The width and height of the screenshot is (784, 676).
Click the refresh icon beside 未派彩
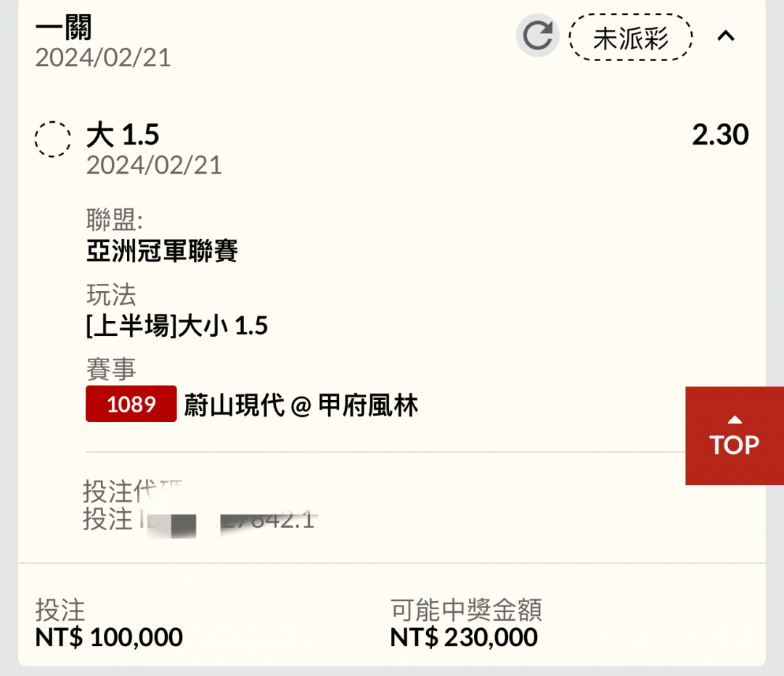[x=537, y=36]
